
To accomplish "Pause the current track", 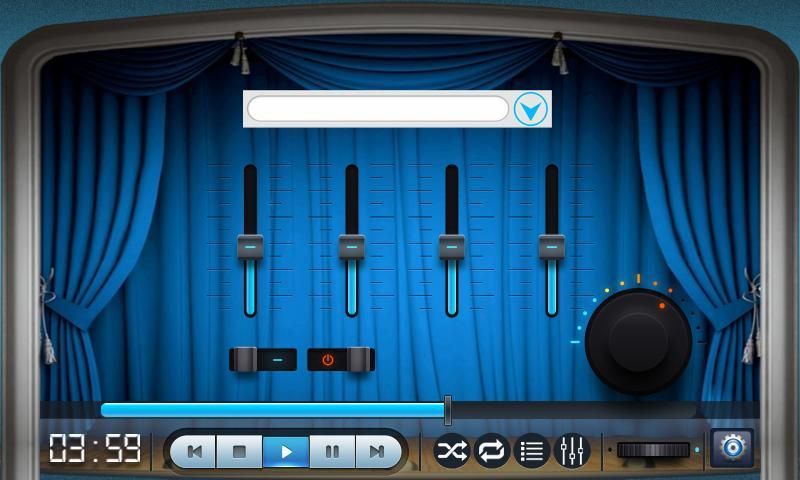I will [x=332, y=451].
